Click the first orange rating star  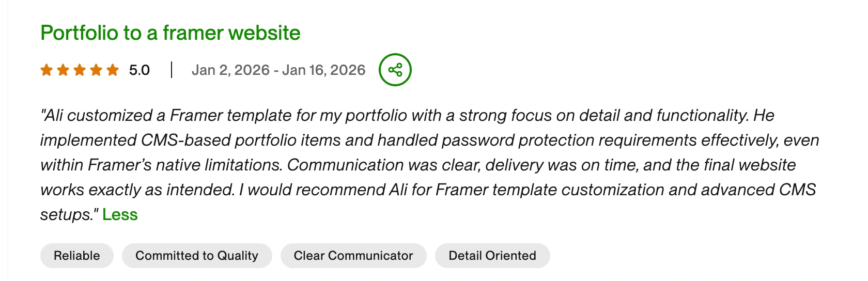point(47,70)
